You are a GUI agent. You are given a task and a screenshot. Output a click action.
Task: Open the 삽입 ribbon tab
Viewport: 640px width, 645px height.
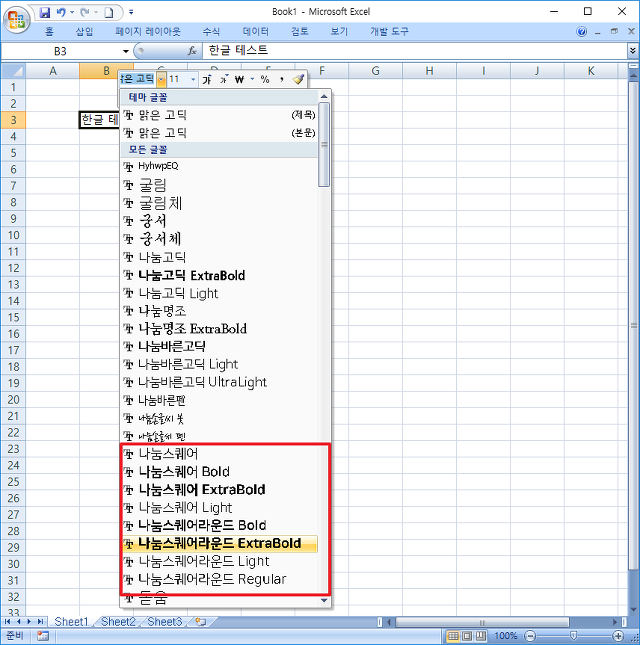pyautogui.click(x=84, y=31)
